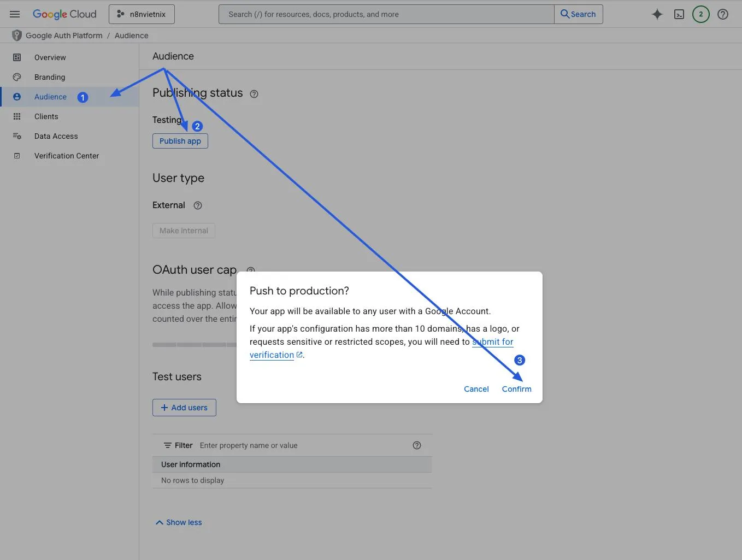Click the Push to production? heading
The image size is (742, 560).
tap(299, 291)
